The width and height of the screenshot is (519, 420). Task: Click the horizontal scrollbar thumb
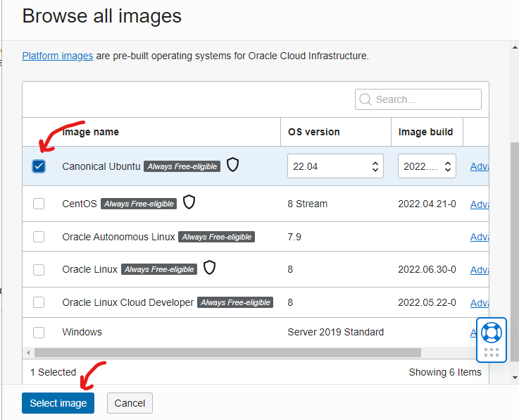227,353
